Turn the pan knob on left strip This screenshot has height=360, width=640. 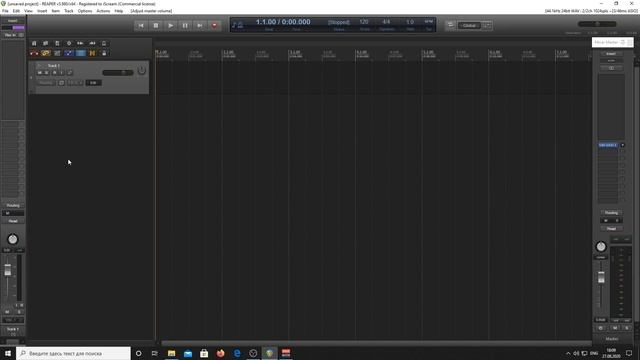point(13,239)
